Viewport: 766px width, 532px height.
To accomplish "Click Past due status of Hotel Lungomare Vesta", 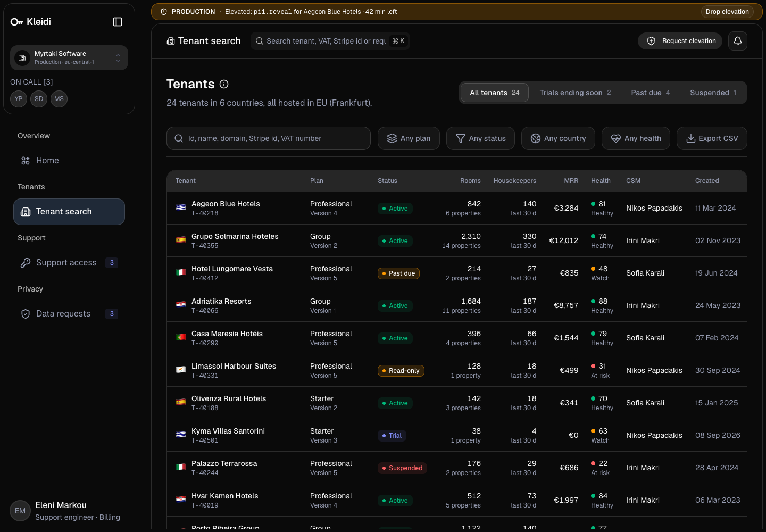I will point(398,273).
